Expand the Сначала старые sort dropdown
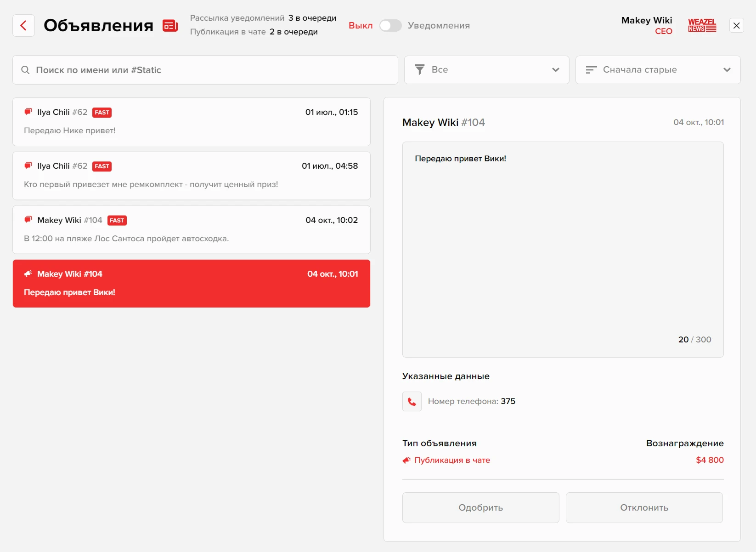 click(657, 70)
